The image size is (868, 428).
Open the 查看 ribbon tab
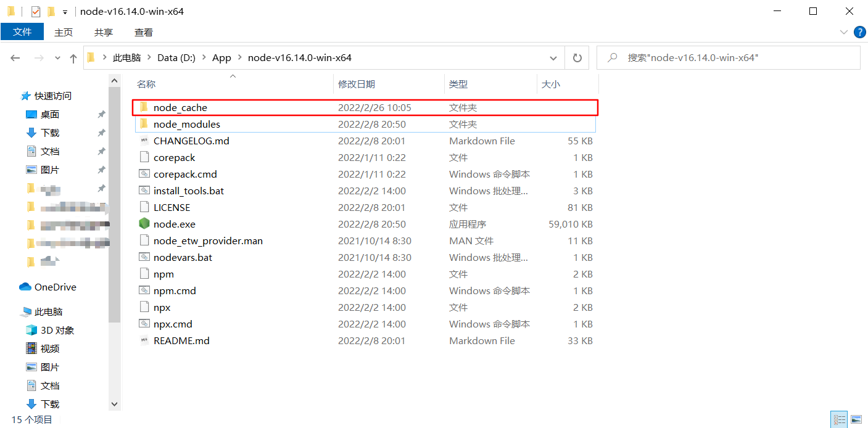(144, 32)
